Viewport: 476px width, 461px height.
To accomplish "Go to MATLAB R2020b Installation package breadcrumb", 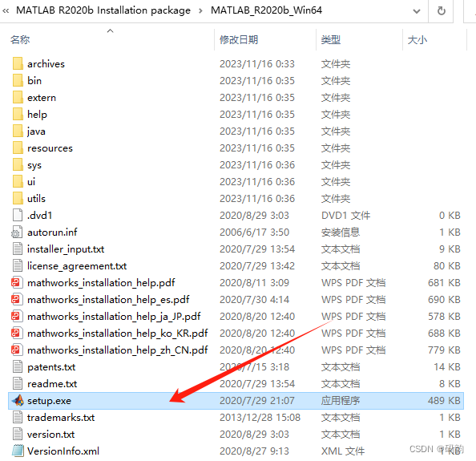I will click(x=103, y=10).
